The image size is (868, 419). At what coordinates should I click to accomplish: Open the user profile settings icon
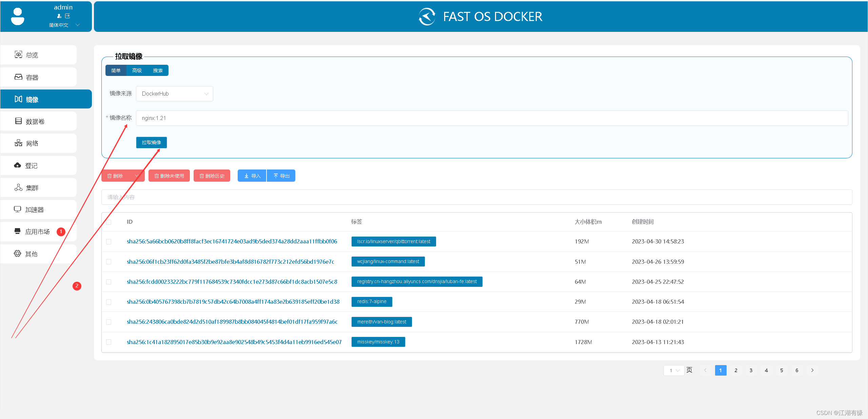pyautogui.click(x=59, y=16)
